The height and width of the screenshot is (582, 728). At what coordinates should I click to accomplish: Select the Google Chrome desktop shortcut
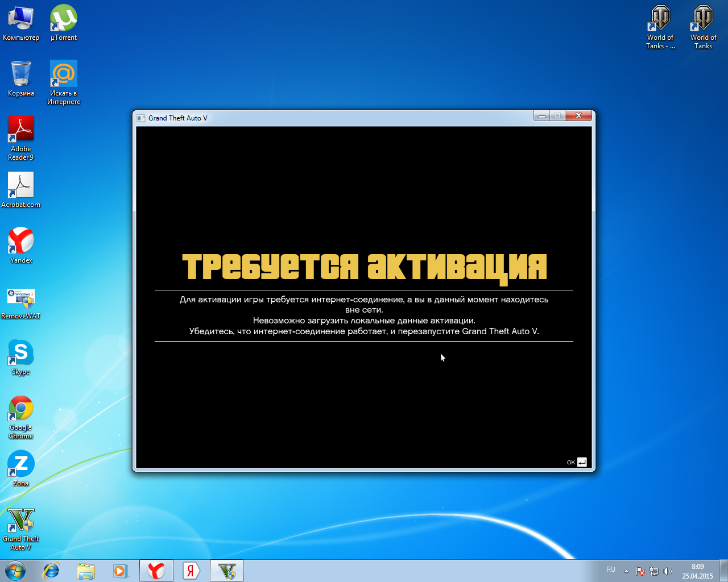point(21,417)
